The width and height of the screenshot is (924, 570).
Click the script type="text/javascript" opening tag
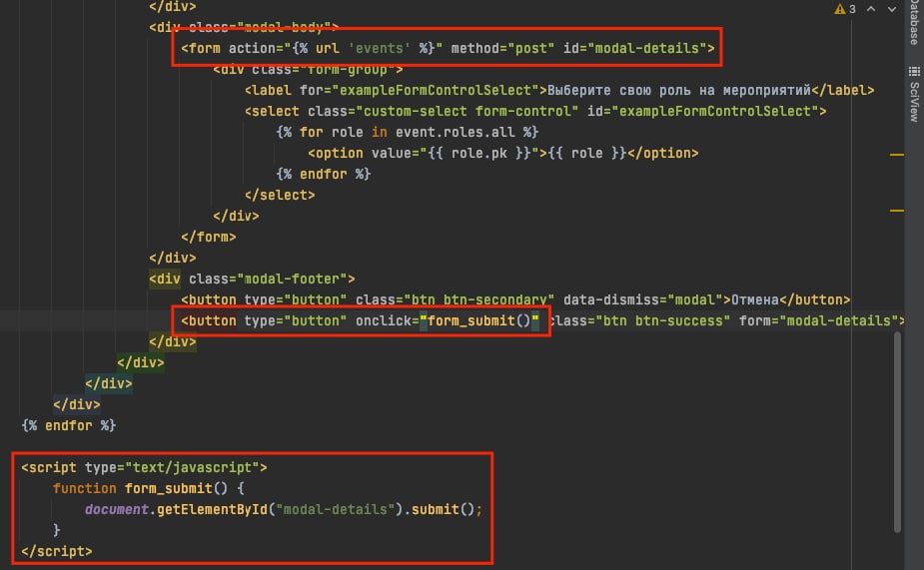[x=145, y=467]
